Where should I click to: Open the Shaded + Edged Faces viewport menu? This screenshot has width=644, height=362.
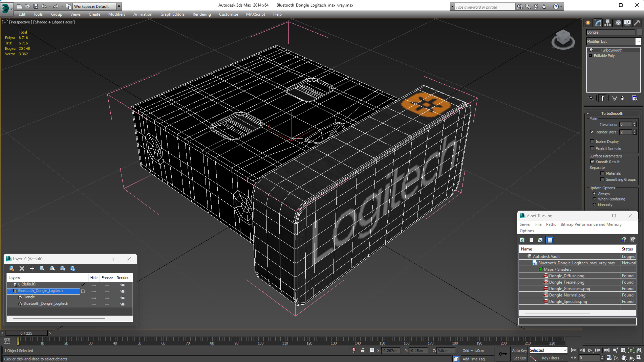(54, 22)
